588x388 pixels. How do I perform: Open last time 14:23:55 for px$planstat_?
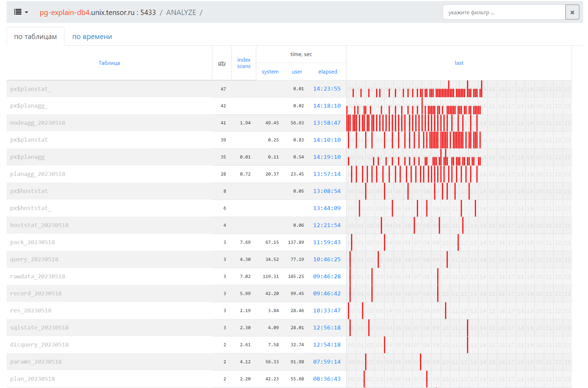327,89
